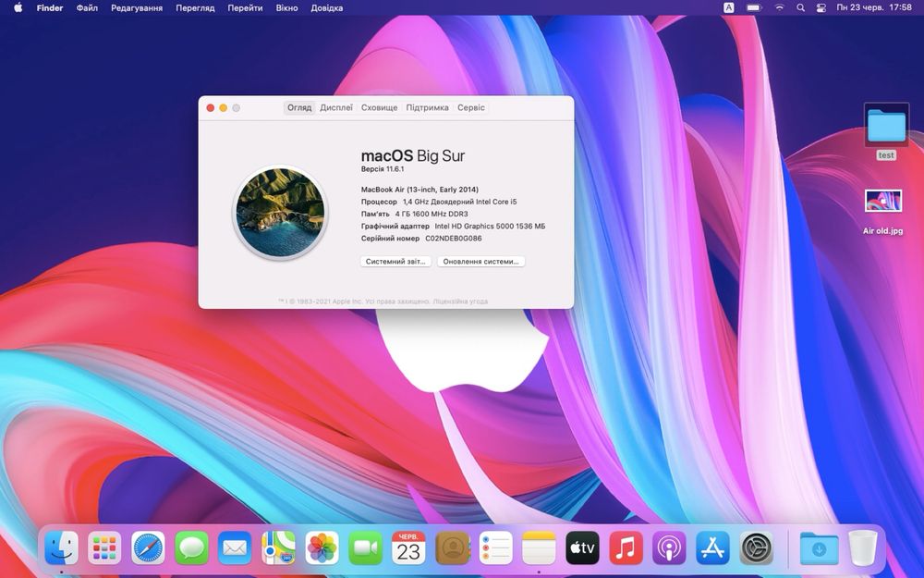The image size is (924, 578).
Task: Click the Системний звіт button
Action: coord(396,262)
